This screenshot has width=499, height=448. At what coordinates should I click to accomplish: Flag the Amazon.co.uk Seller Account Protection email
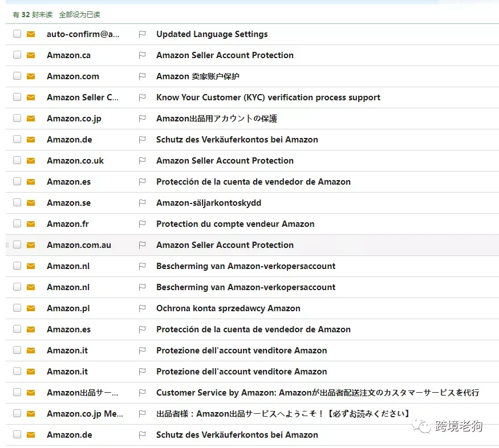point(142,161)
